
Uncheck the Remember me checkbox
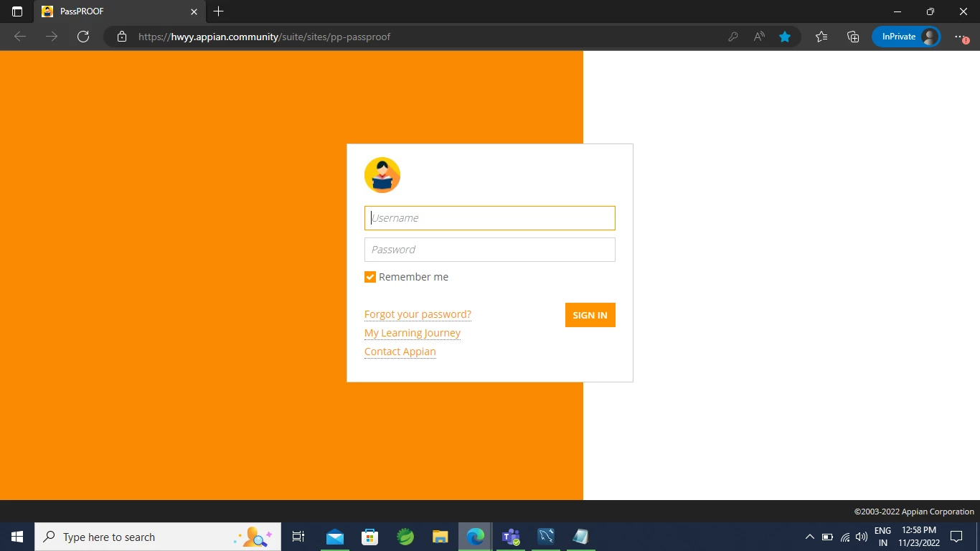tap(370, 277)
